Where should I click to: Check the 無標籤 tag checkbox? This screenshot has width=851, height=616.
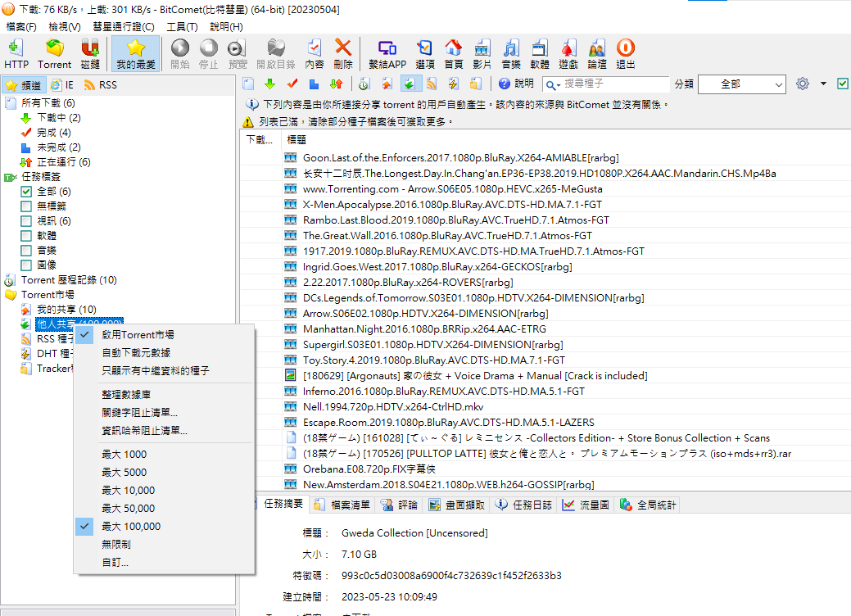coord(26,206)
